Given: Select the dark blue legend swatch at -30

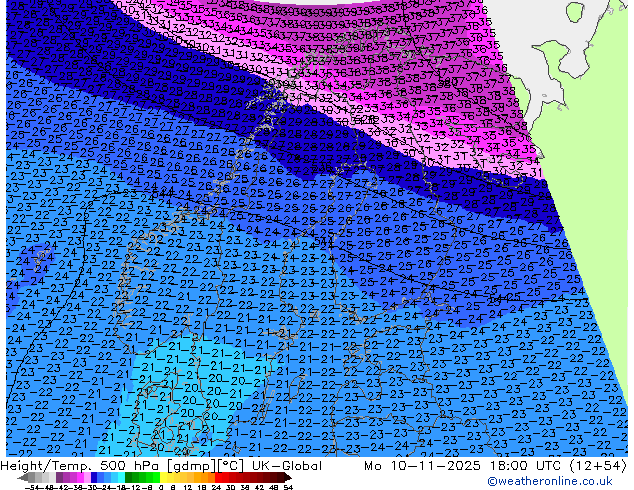Looking at the screenshot, I should [94, 477].
